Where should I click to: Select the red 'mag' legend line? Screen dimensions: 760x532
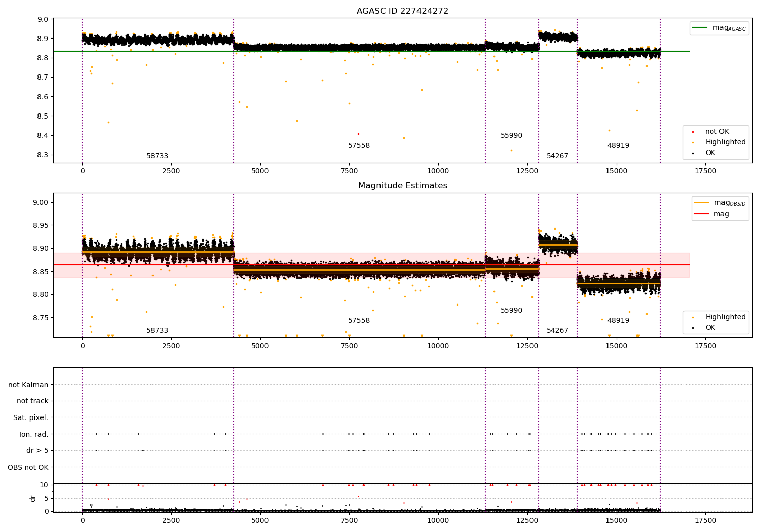click(x=701, y=214)
